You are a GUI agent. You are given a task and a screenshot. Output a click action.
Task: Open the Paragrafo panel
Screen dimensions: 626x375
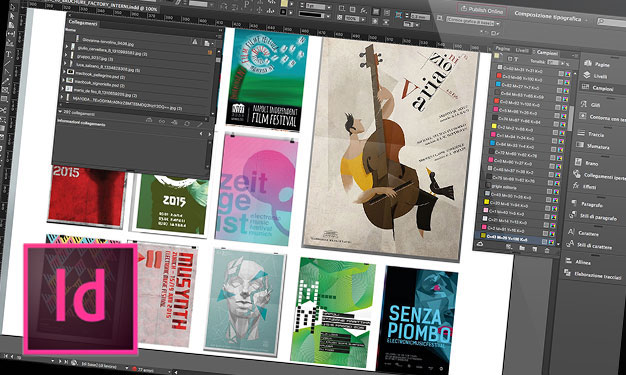coord(586,203)
